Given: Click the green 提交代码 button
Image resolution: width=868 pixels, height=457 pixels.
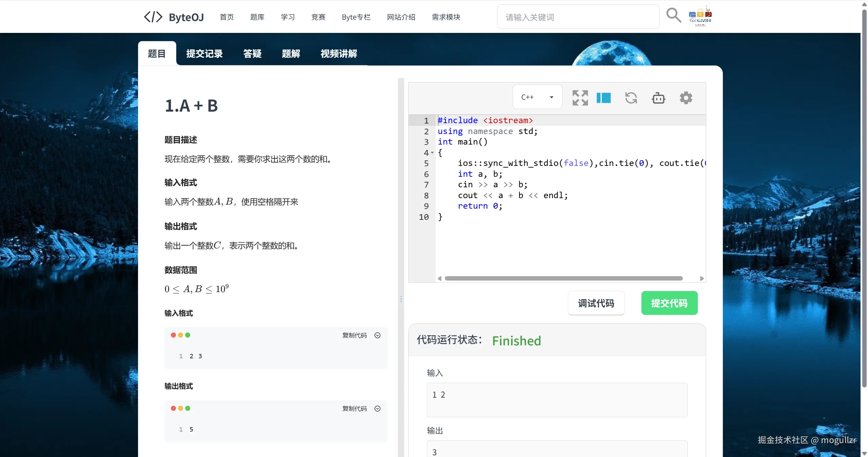Looking at the screenshot, I should (x=669, y=303).
